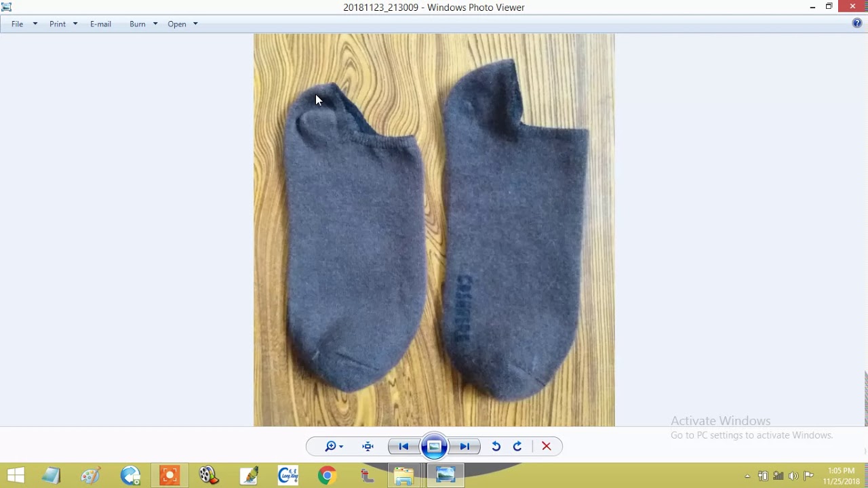Screen dimensions: 868x488
Task: Show hidden system tray icons
Action: pos(747,476)
